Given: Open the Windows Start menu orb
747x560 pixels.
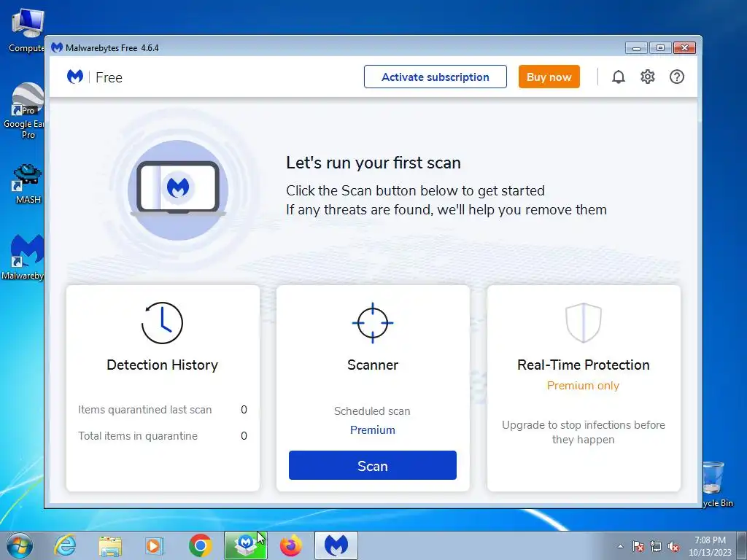Looking at the screenshot, I should (x=20, y=545).
